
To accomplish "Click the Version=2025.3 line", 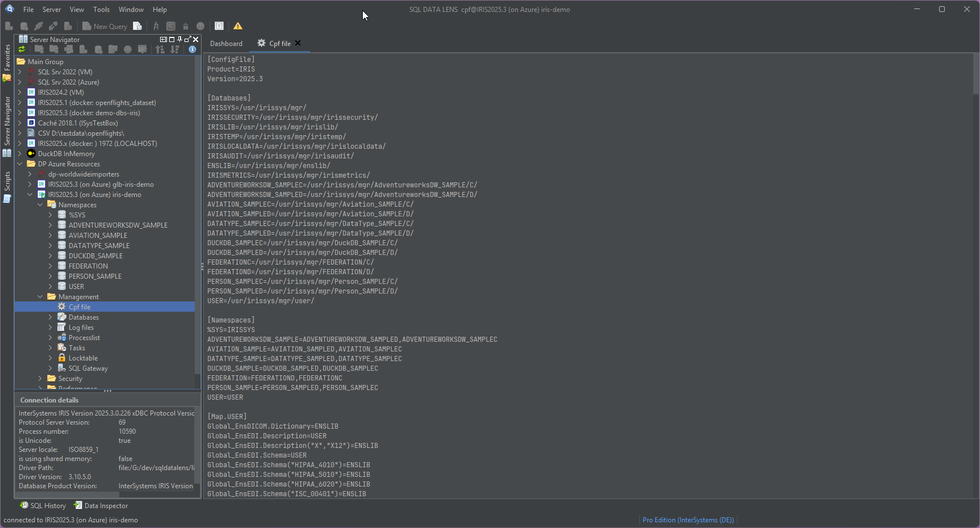I will (x=235, y=79).
